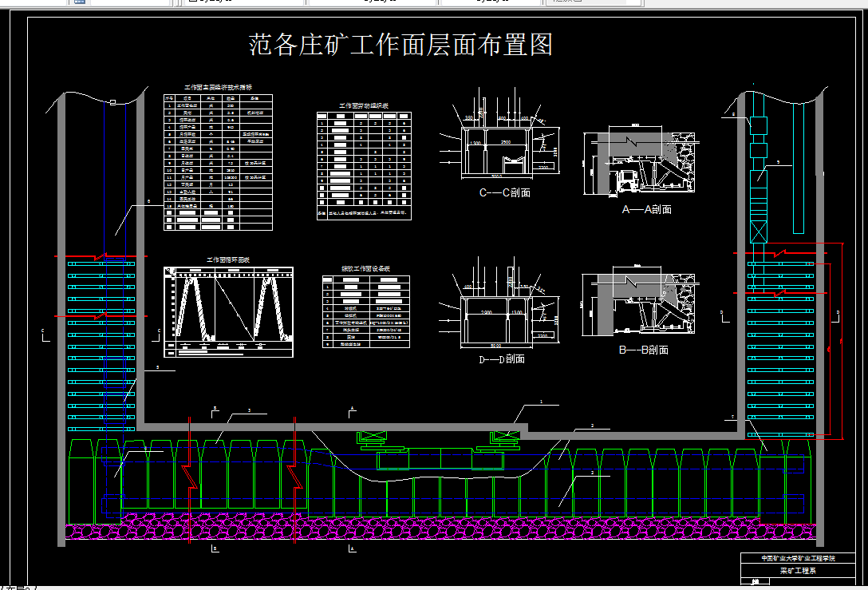The image size is (868, 590).
Task: Select the drawing title 范各庄矿工作面层面布置图
Action: 400,45
